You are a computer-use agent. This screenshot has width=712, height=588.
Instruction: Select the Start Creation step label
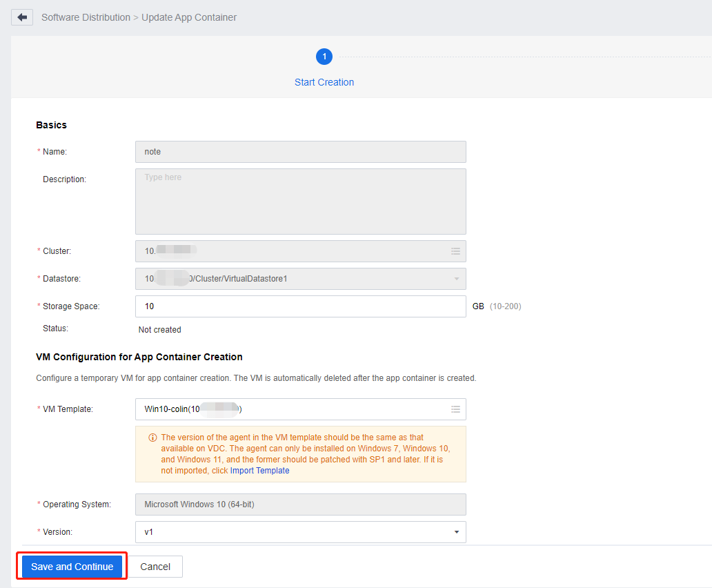[324, 82]
